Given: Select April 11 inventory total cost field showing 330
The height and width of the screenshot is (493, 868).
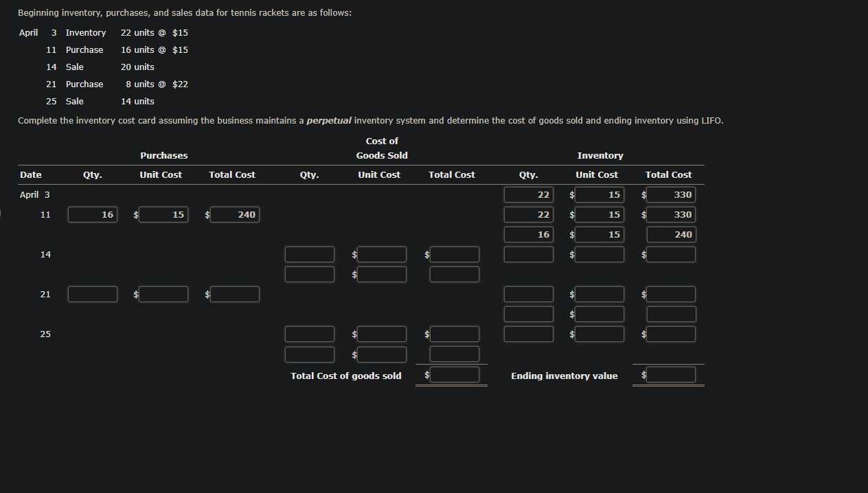Looking at the screenshot, I should point(671,215).
